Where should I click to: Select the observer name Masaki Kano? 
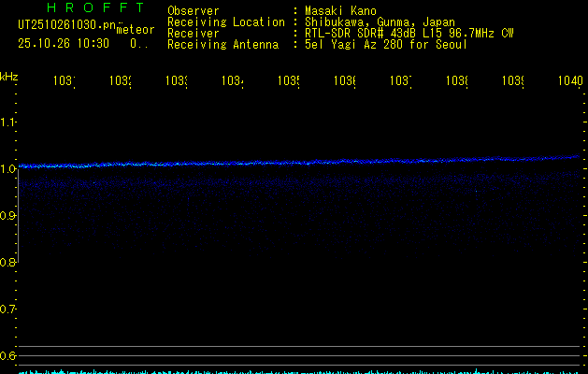(339, 11)
